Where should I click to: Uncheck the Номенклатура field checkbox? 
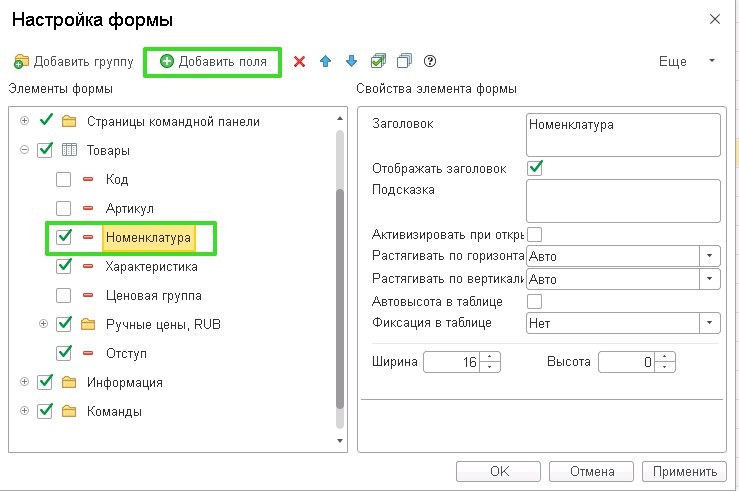pyautogui.click(x=64, y=237)
